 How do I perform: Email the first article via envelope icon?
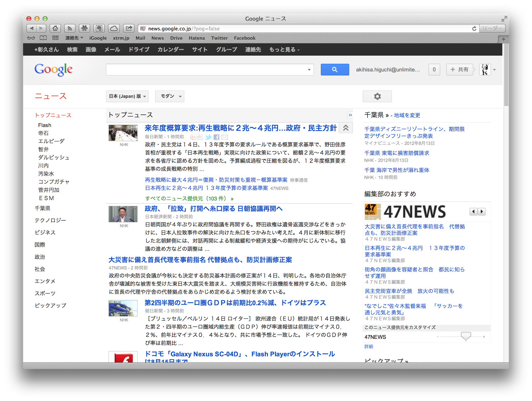tap(225, 137)
